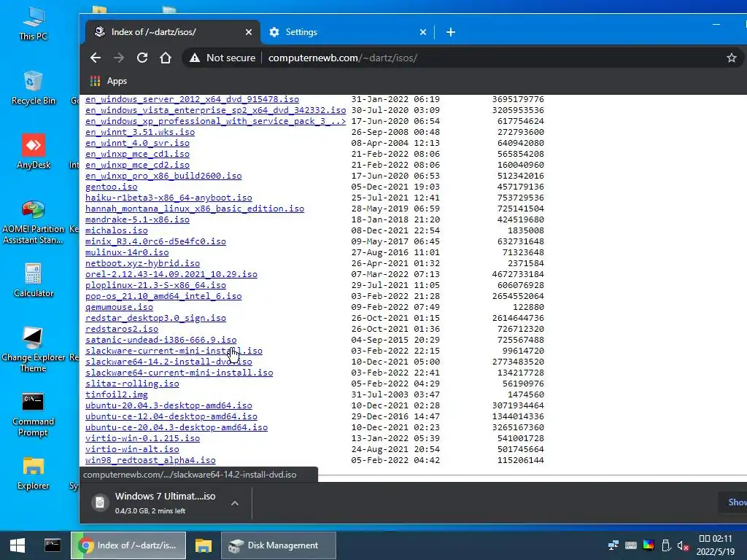Switch to Disk Management taskbar window
747x560 pixels.
[279, 545]
